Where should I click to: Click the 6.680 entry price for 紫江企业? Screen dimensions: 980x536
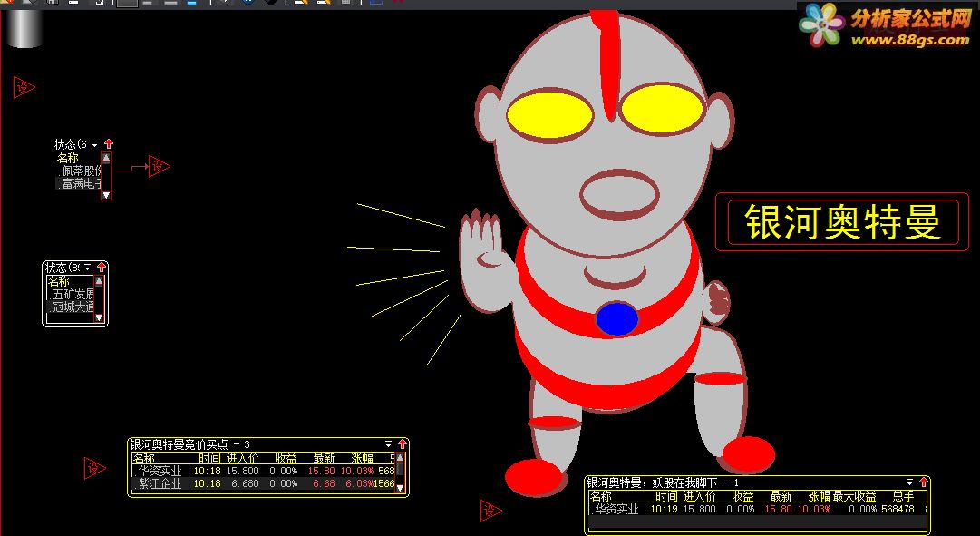pyautogui.click(x=245, y=483)
